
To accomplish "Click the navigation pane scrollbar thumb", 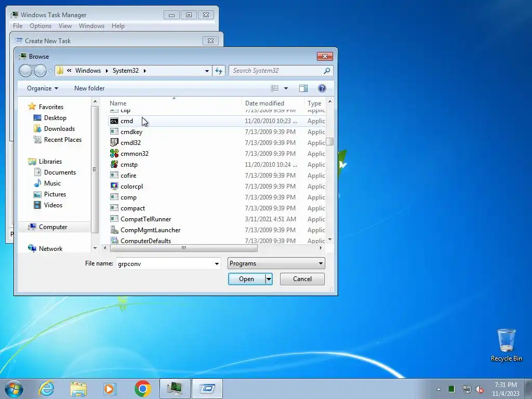I will [x=95, y=169].
